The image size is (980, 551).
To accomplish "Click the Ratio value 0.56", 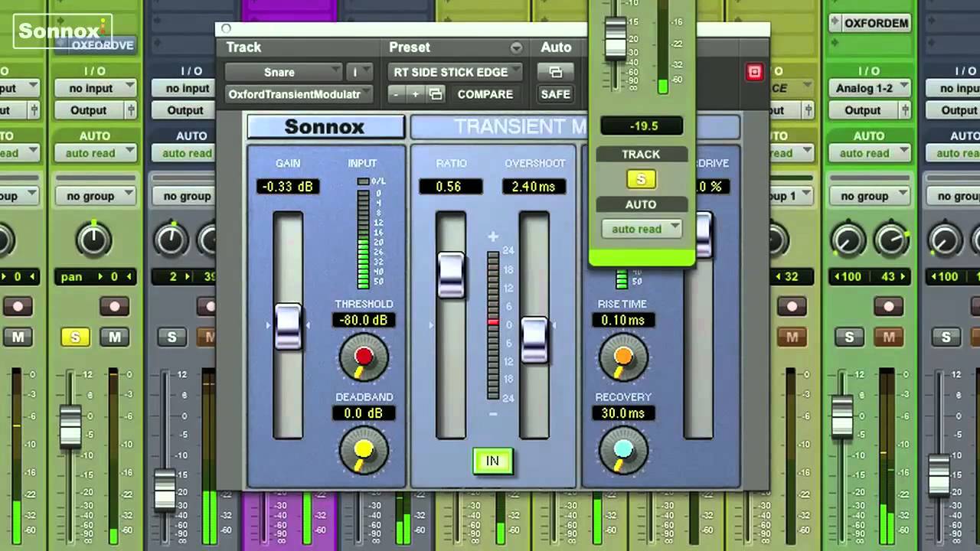I will pos(451,186).
